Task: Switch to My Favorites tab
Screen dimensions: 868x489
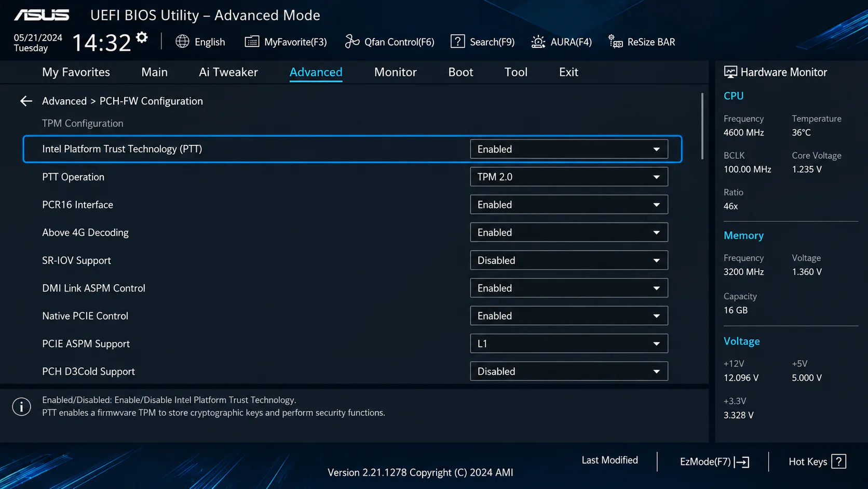Action: point(76,72)
